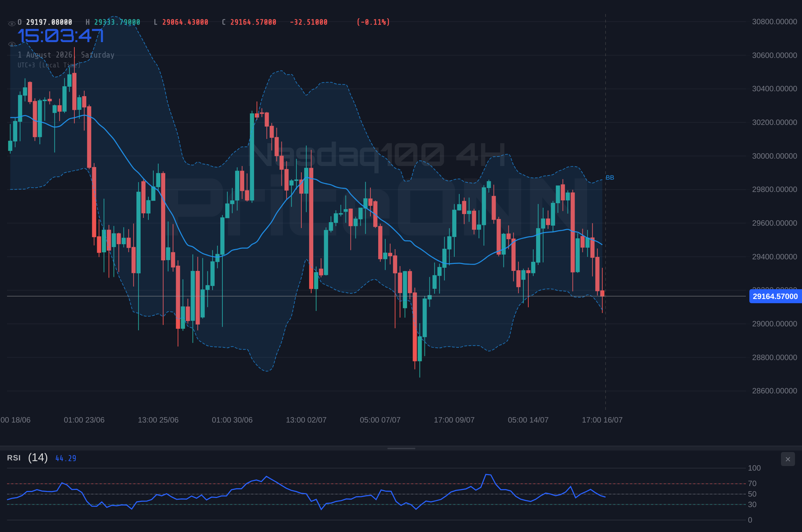Image resolution: width=802 pixels, height=532 pixels.
Task: Click the UTC+3 (Local Time) label
Action: click(49, 65)
